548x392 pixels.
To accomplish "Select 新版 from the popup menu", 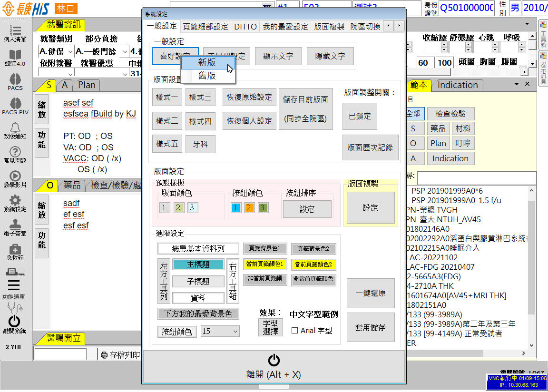I will point(207,62).
